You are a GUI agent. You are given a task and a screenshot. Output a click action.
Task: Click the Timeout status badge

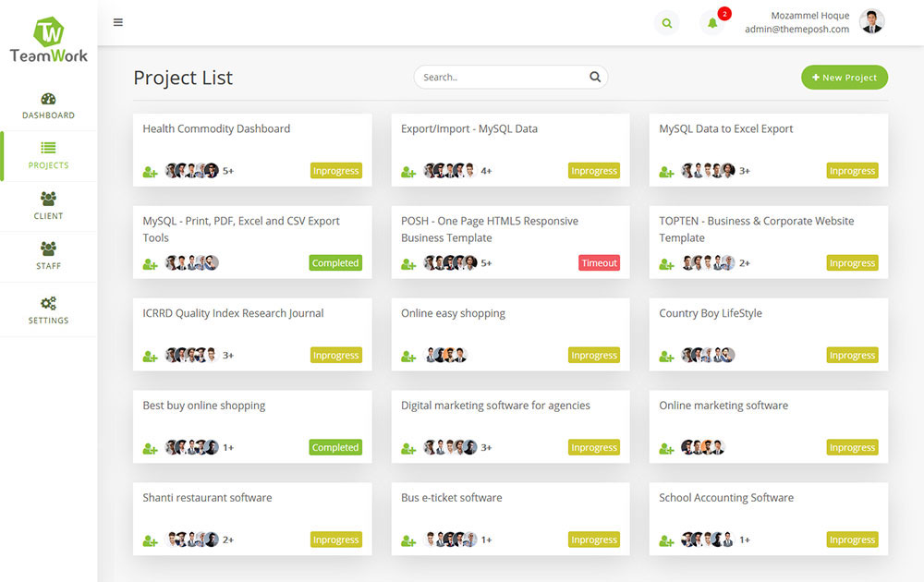pyautogui.click(x=599, y=263)
